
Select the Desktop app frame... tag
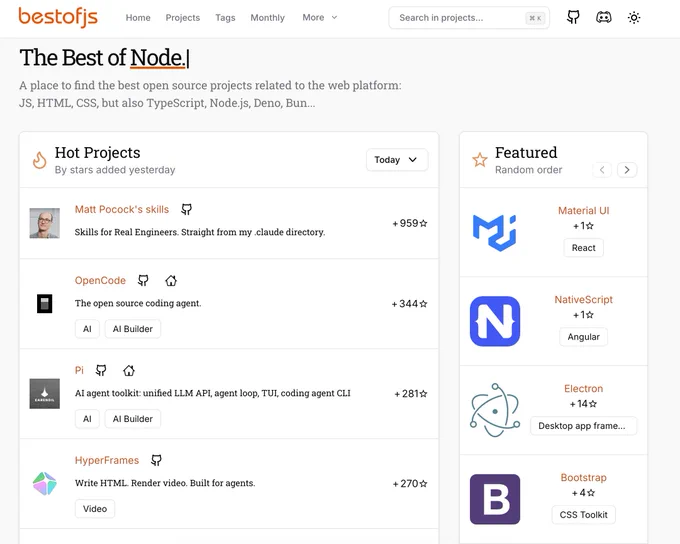tap(583, 426)
